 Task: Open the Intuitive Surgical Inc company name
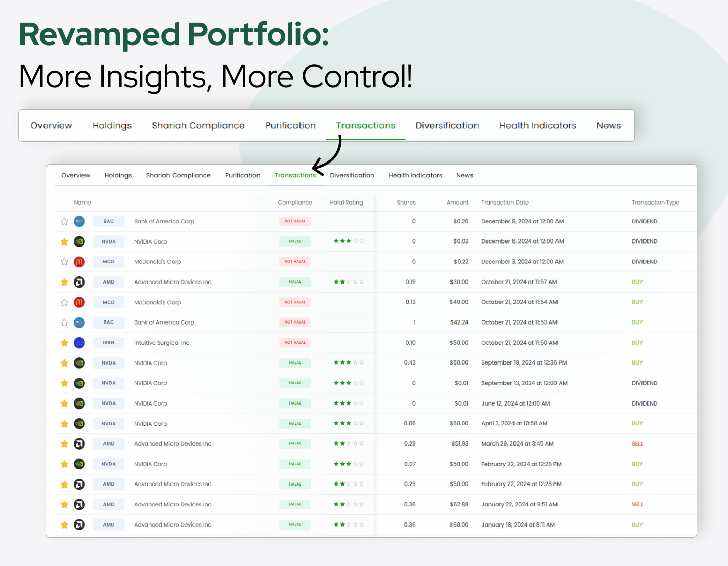point(162,343)
